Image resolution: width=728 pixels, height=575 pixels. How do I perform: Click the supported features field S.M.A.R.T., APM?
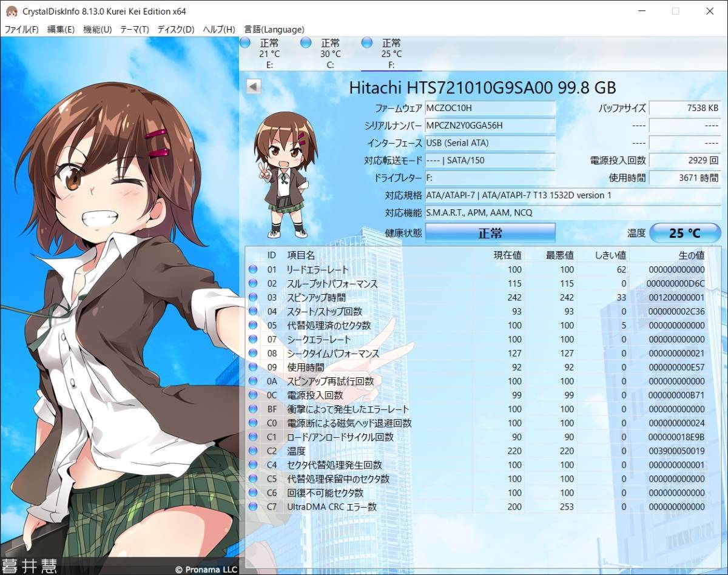click(573, 213)
